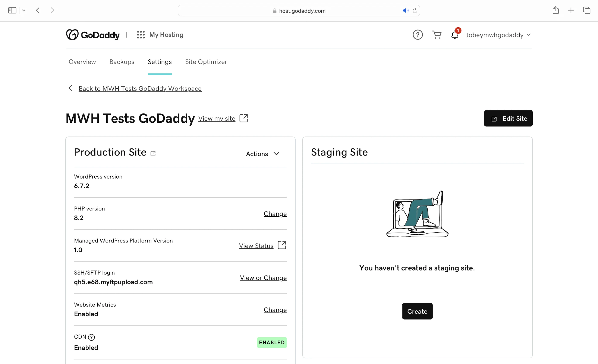The image size is (598, 364).
Task: Toggle the browser sidebar panel
Action: (x=12, y=10)
